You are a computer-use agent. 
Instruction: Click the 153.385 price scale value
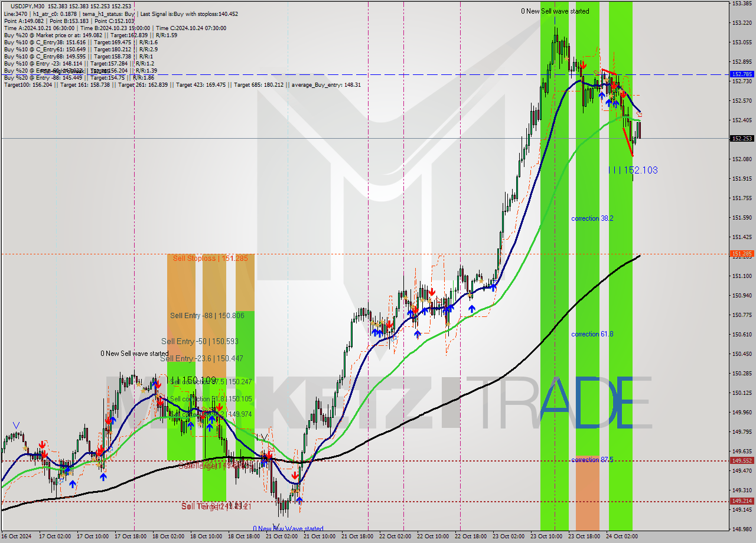pos(742,4)
